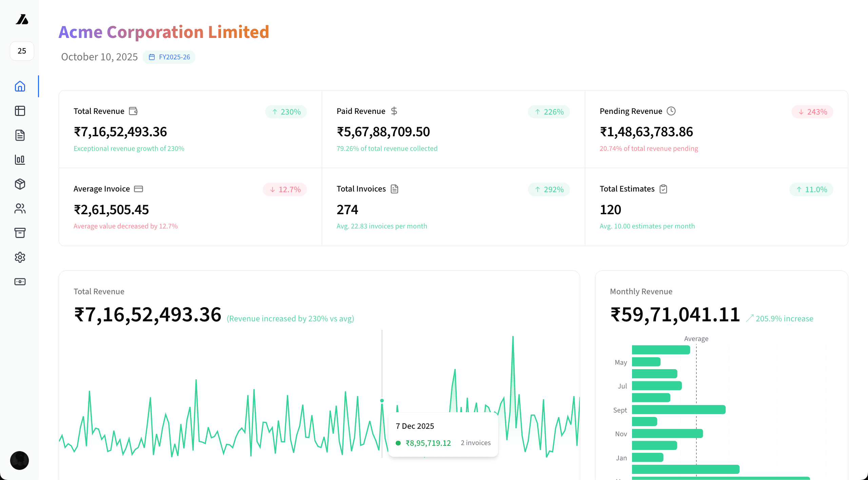Click the Total Estimates clipboard icon
This screenshot has width=868, height=480.
click(664, 189)
